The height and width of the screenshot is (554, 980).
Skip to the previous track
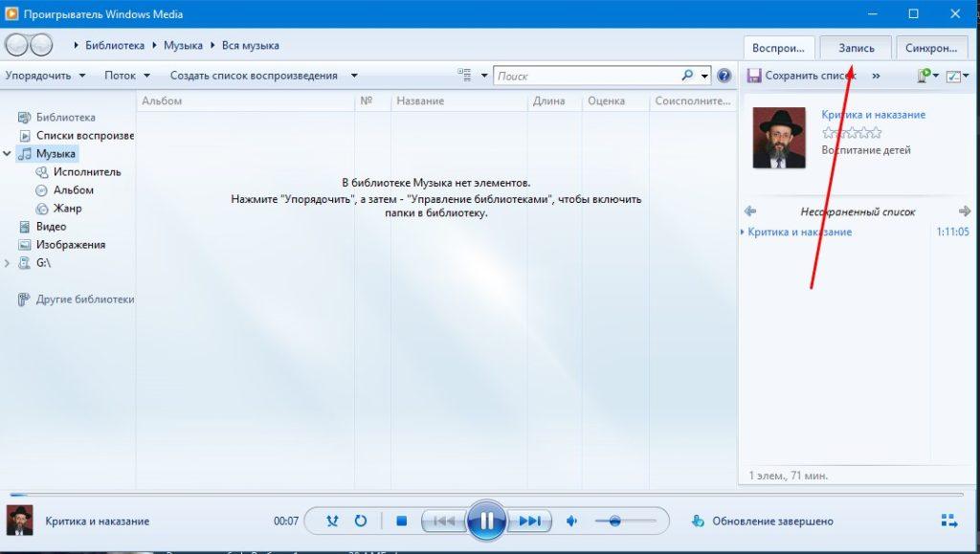(444, 521)
